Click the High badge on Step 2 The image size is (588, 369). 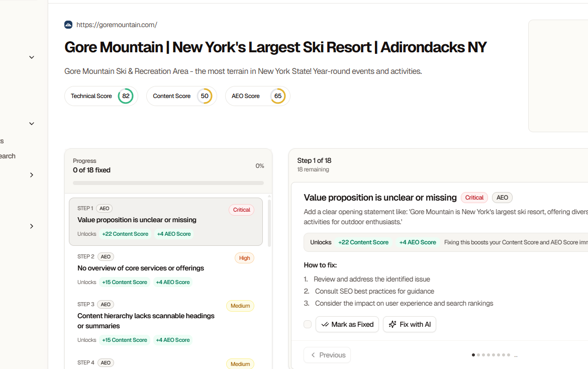tap(245, 258)
